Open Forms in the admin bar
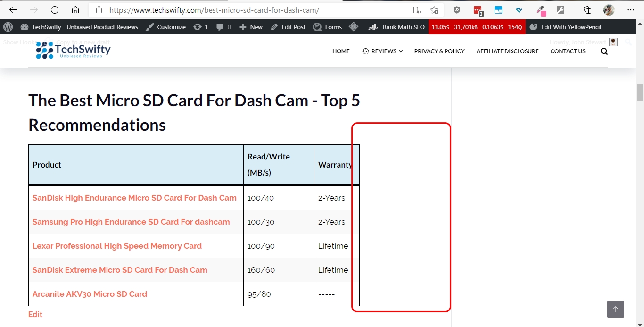The width and height of the screenshot is (644, 327). (328, 27)
